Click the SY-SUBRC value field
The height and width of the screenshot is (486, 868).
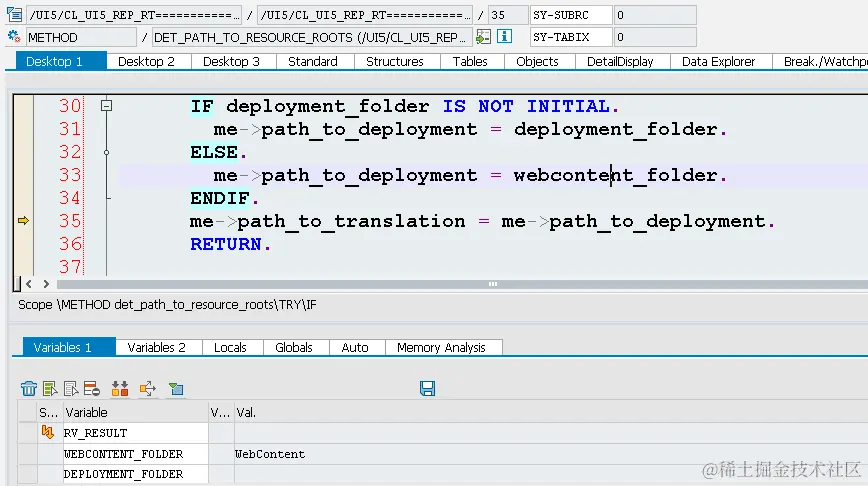(655, 15)
